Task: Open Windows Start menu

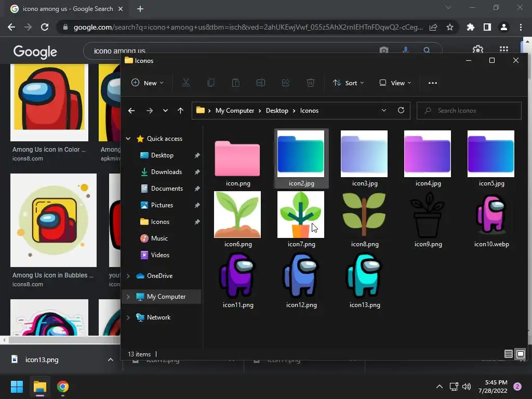Action: (x=17, y=387)
